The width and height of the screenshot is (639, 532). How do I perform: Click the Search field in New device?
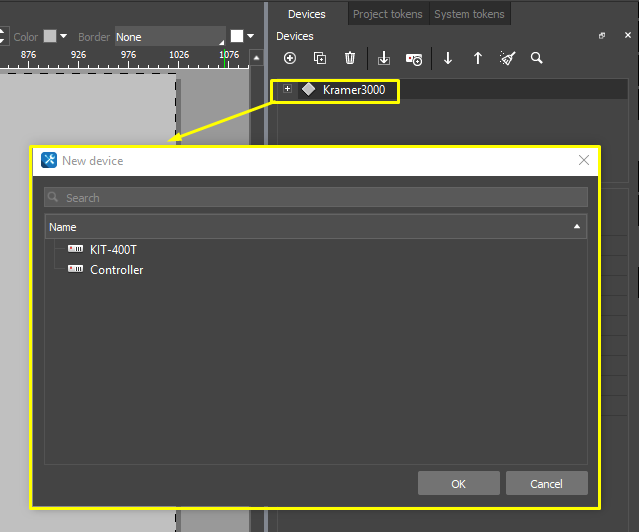click(x=315, y=198)
